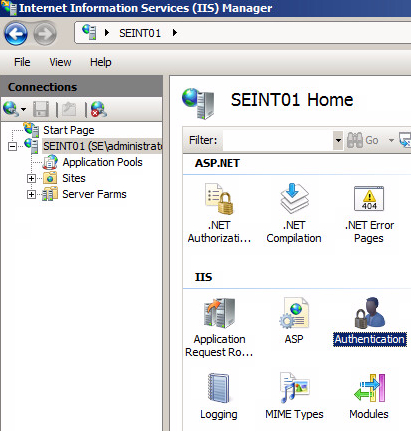411x431 pixels.
Task: Click the server icon in the address bar
Action: click(90, 32)
